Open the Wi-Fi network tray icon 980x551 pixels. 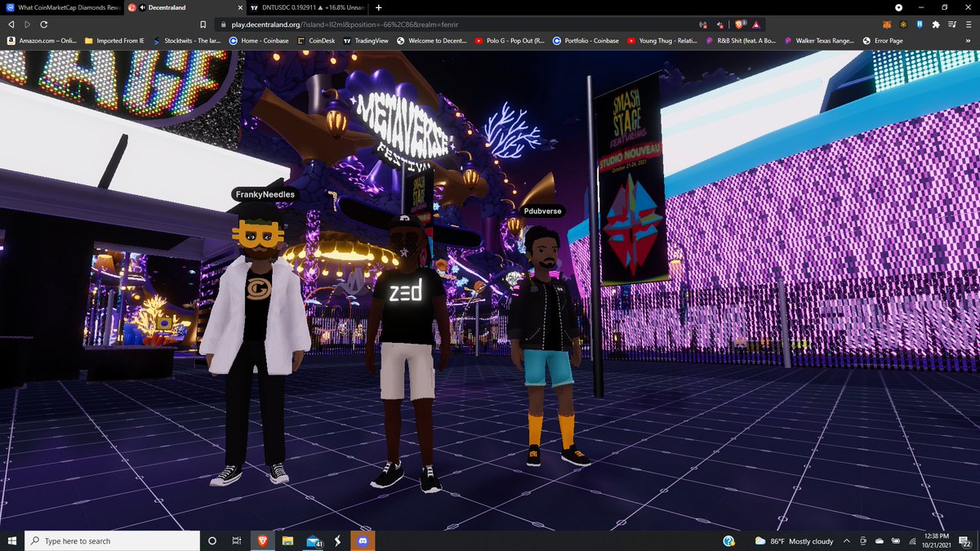coord(911,541)
